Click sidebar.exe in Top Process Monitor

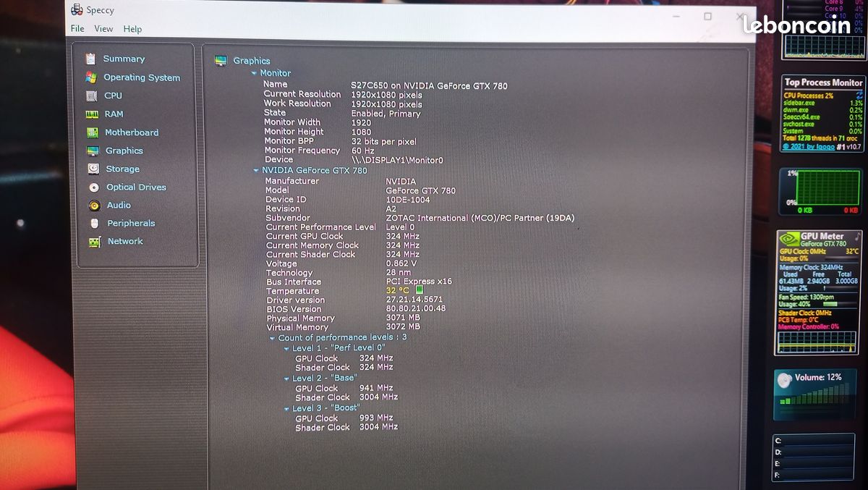[799, 103]
